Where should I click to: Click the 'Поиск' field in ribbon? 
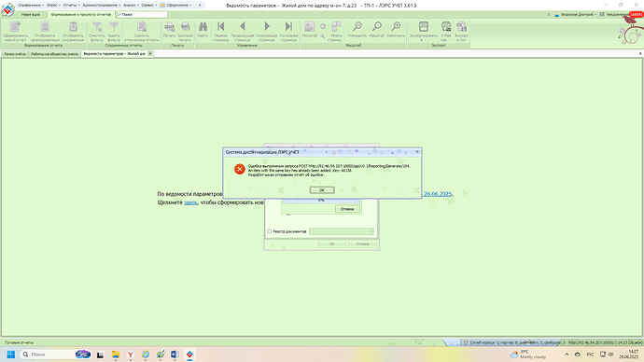(x=142, y=14)
